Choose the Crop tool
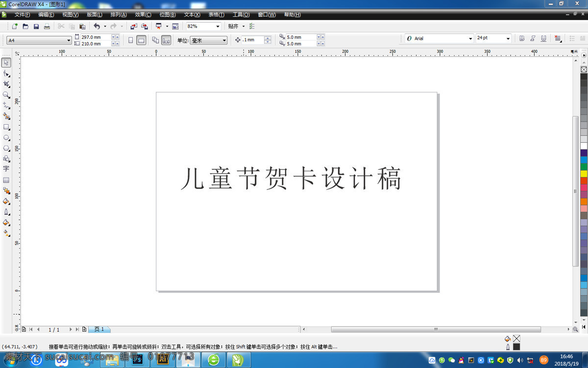Screen dimensions: 588x368 click(x=6, y=84)
